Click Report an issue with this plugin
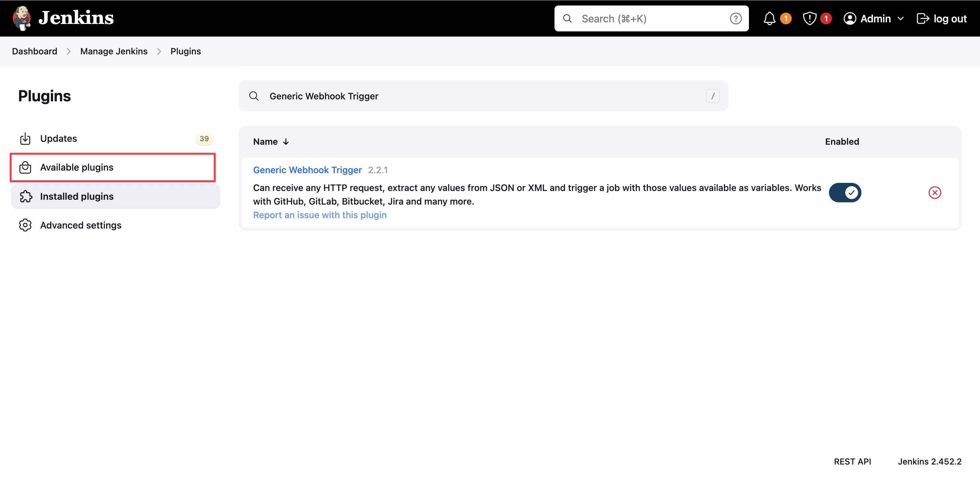 320,215
